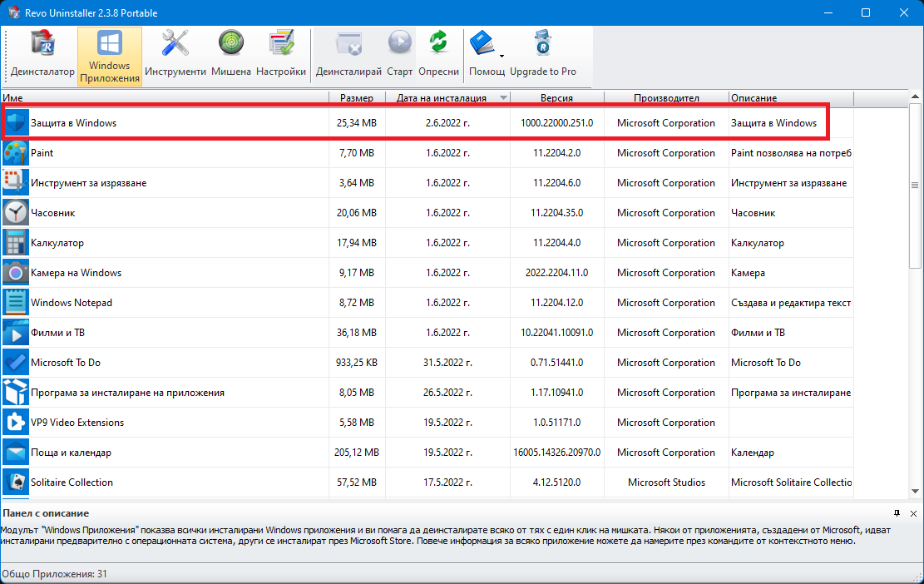Expand the Помощ dropdown arrow

coord(502,56)
